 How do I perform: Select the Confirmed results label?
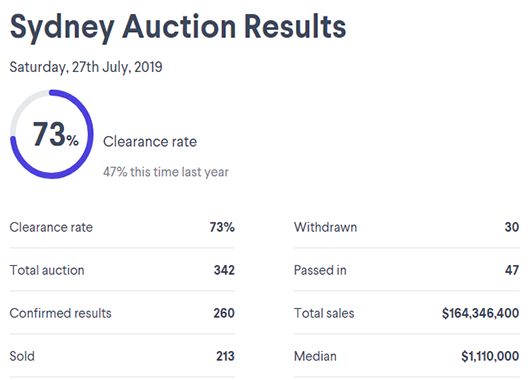61,313
